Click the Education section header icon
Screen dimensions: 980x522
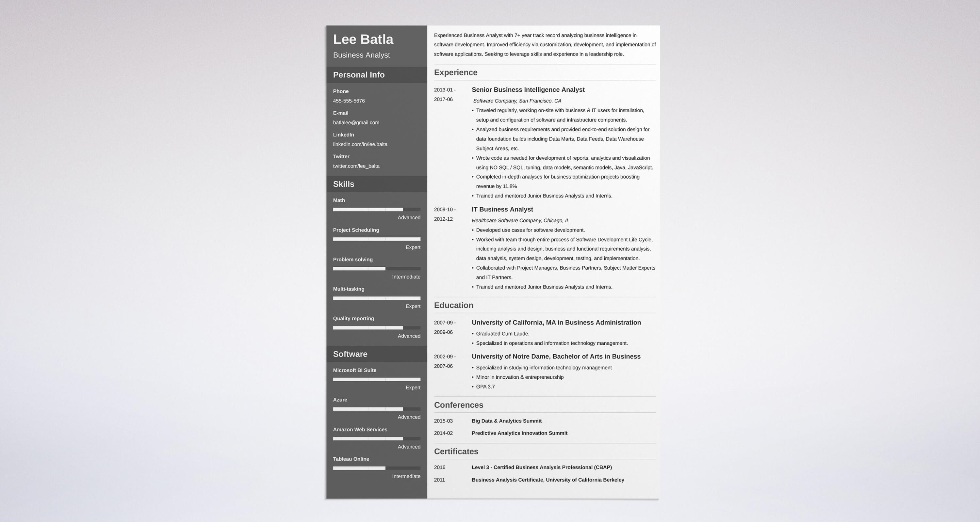[x=454, y=305]
